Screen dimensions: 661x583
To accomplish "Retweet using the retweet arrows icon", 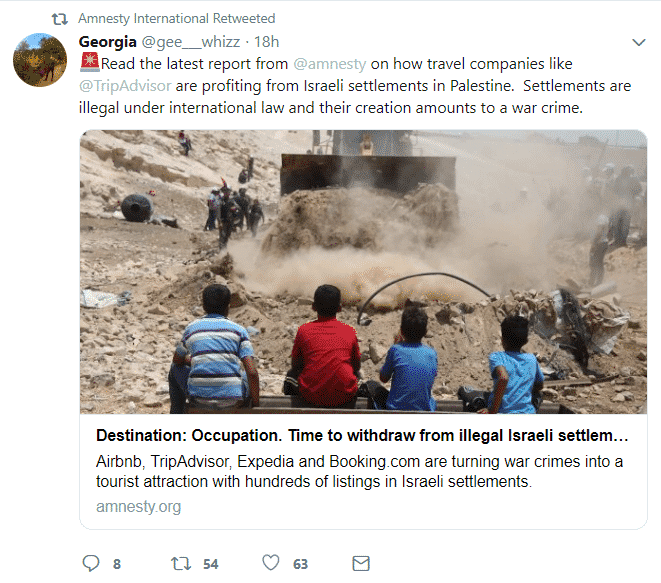I will [181, 564].
